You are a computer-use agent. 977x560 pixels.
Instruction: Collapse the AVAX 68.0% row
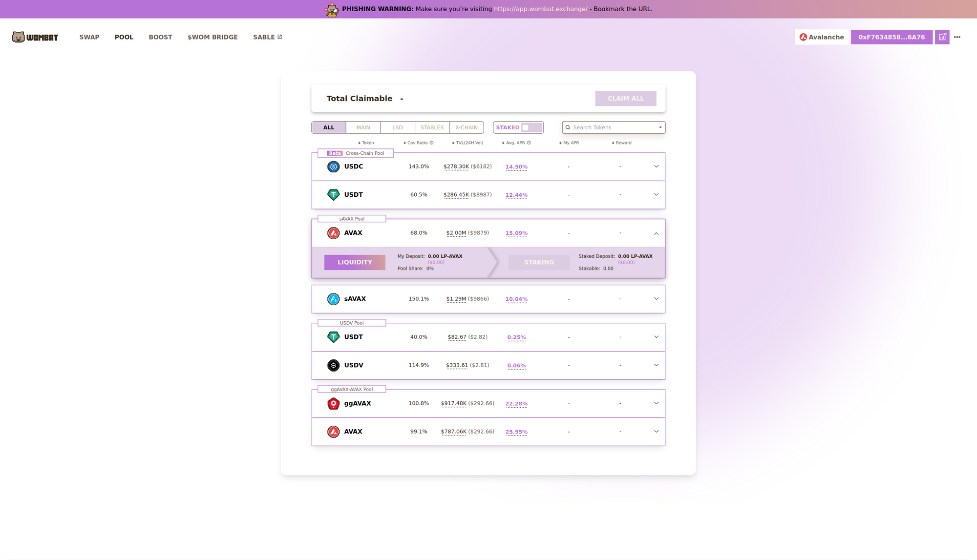(656, 233)
